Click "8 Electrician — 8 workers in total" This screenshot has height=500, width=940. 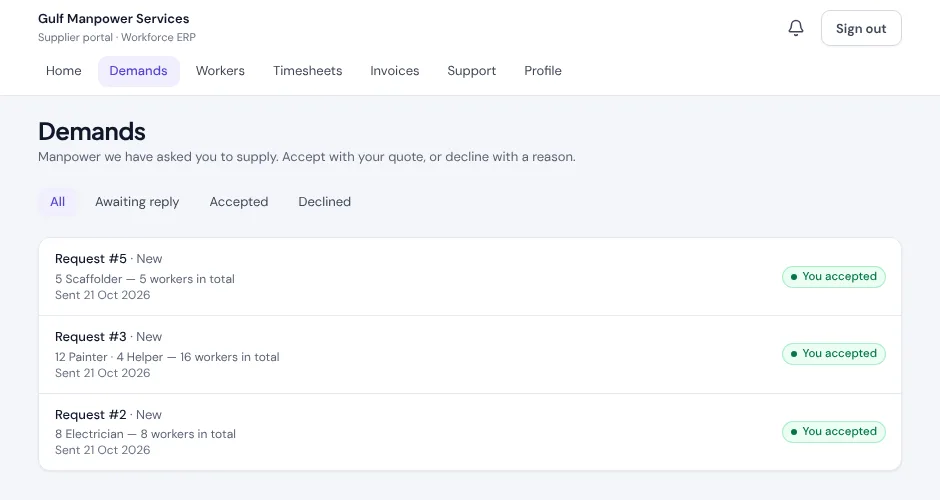(x=145, y=434)
